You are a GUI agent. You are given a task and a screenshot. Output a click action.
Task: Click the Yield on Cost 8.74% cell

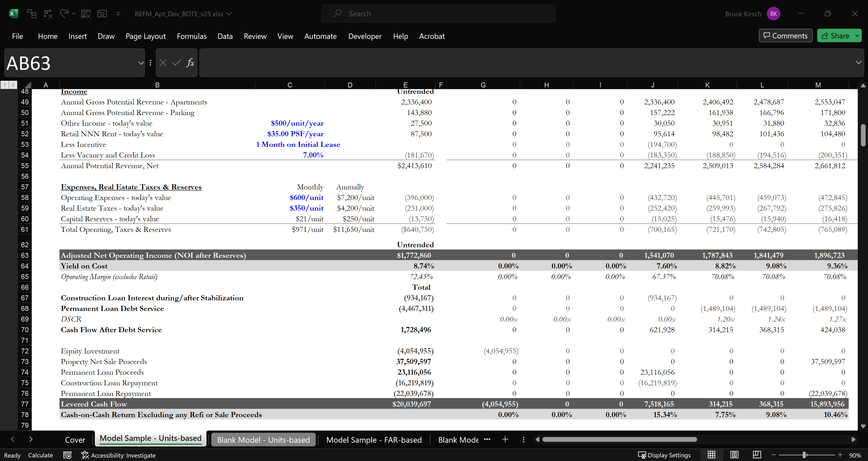(405, 266)
